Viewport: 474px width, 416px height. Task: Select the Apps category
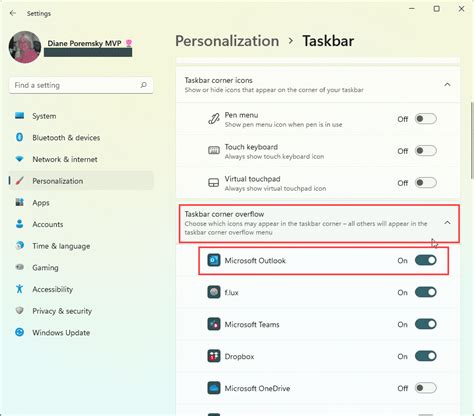coord(81,203)
